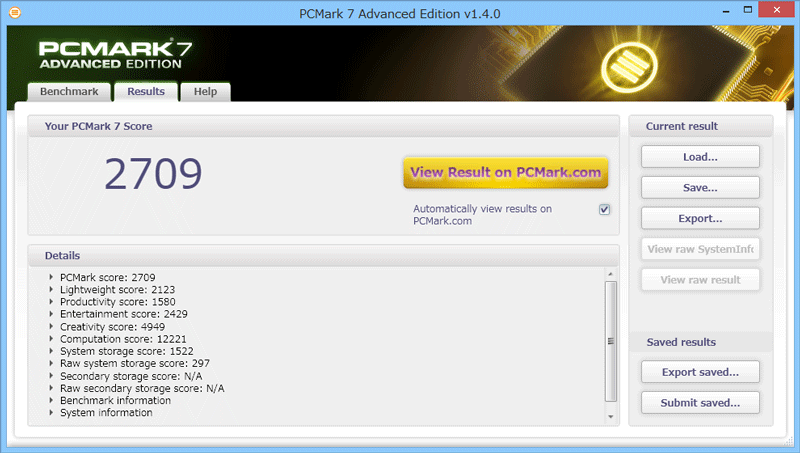Click the View raw SystemInfo button
The image size is (800, 453).
(700, 249)
